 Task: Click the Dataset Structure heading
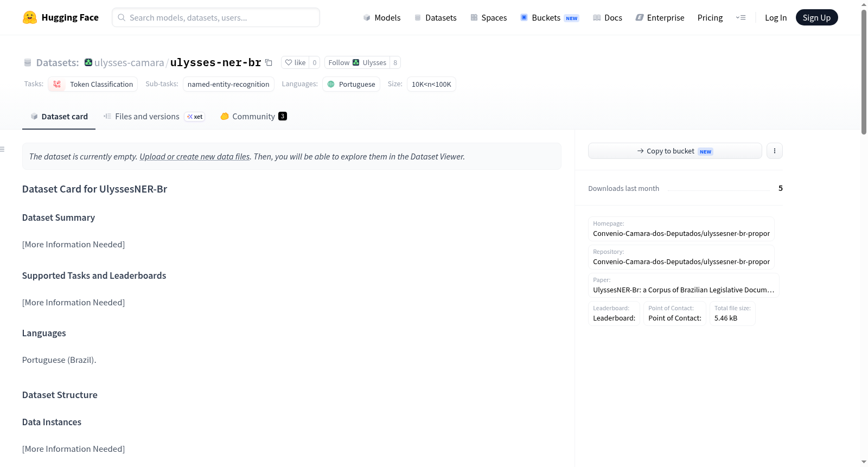point(60,395)
